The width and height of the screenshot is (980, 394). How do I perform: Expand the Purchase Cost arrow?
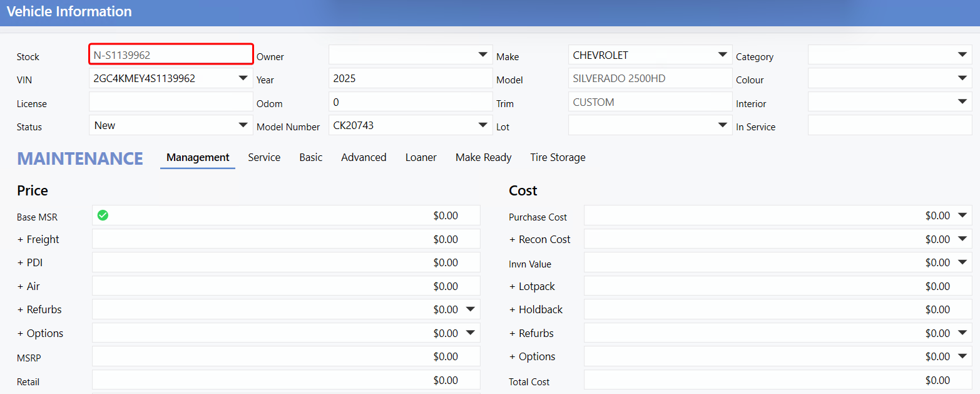point(962,215)
